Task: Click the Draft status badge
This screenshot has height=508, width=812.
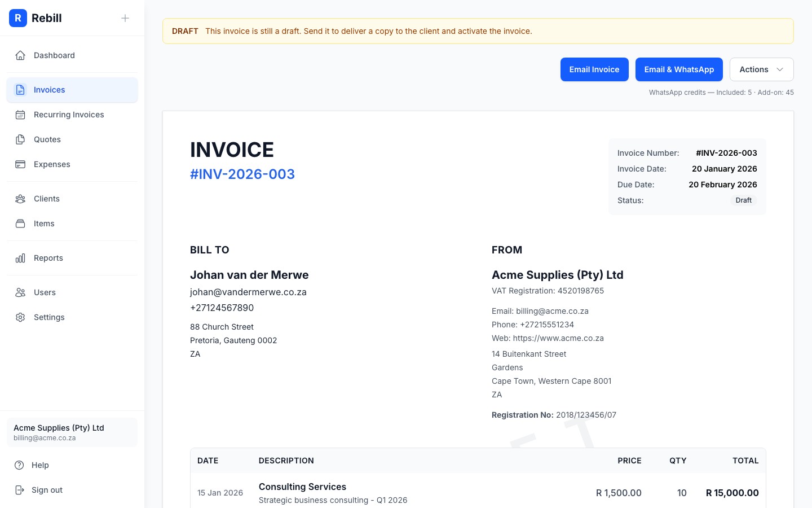Action: point(743,200)
